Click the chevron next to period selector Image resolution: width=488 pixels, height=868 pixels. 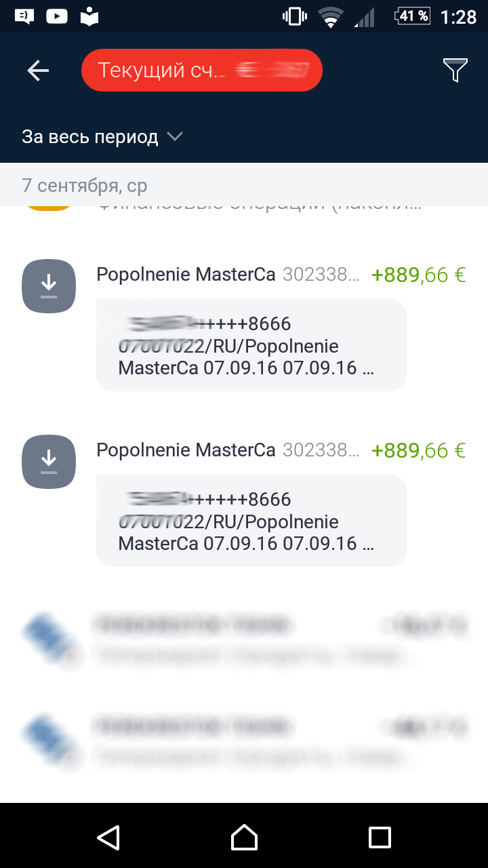click(175, 136)
